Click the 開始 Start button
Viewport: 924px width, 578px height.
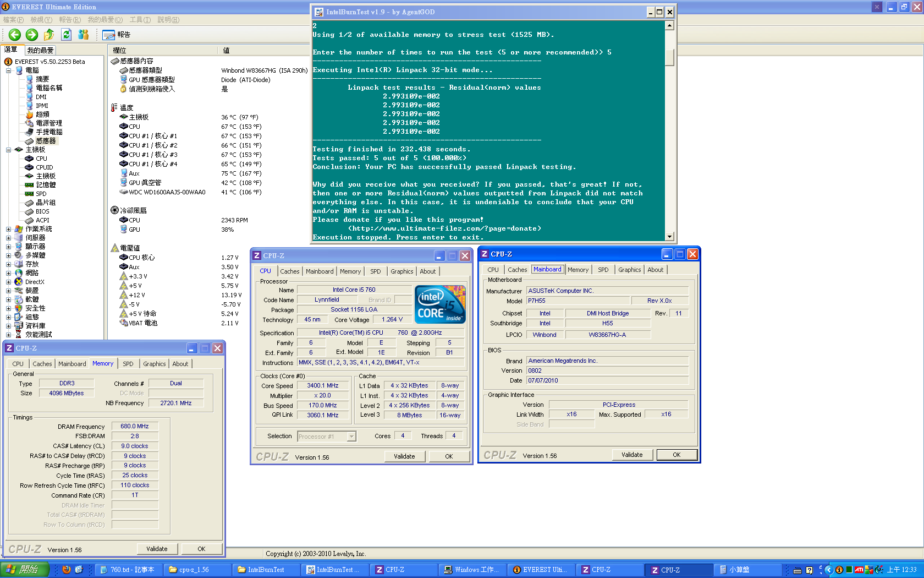[x=25, y=570]
